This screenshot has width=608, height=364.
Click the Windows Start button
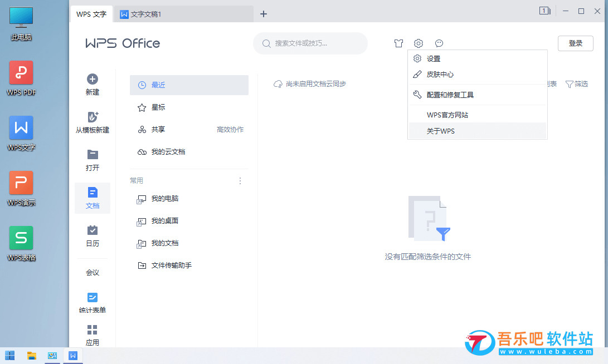click(x=9, y=356)
